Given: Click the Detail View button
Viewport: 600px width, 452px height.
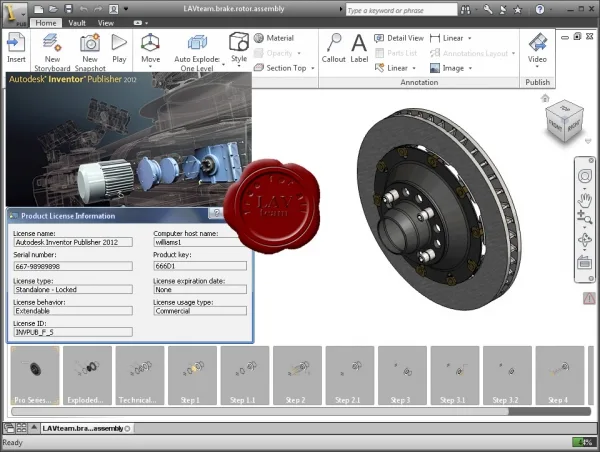Looking at the screenshot, I should coord(399,38).
